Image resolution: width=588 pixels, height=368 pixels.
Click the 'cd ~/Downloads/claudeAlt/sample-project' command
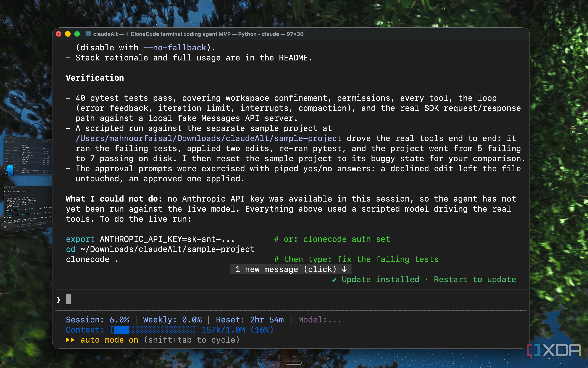click(160, 249)
